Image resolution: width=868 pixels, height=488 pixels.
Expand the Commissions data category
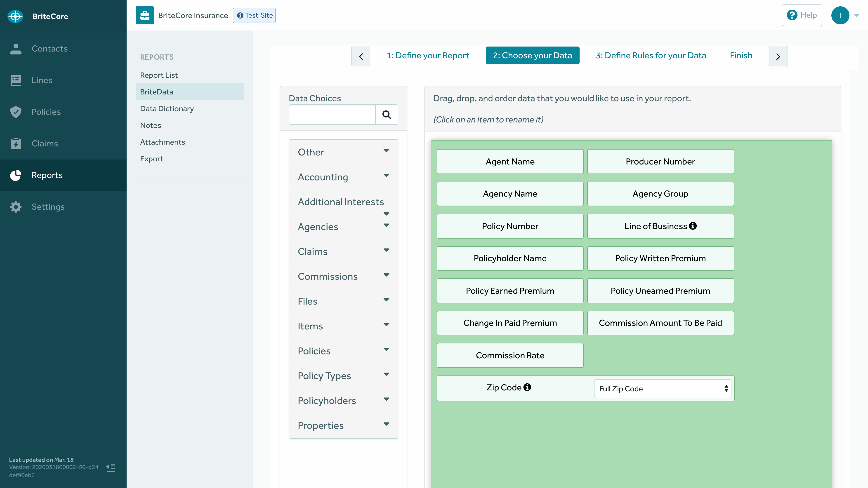tap(343, 277)
